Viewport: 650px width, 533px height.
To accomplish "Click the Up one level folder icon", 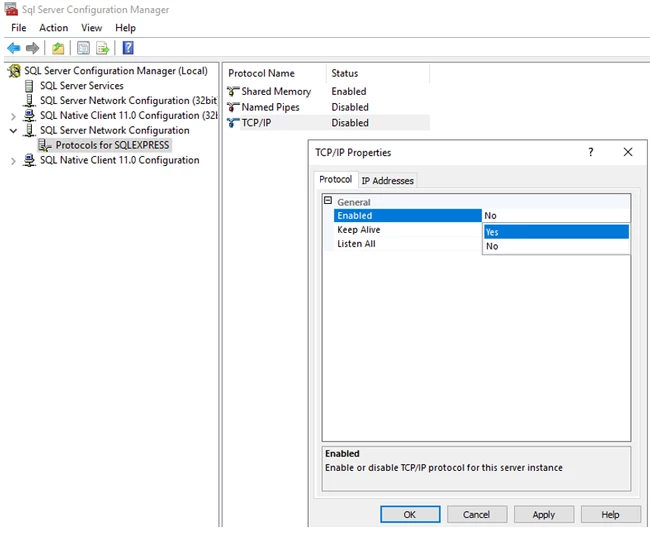I will point(58,48).
